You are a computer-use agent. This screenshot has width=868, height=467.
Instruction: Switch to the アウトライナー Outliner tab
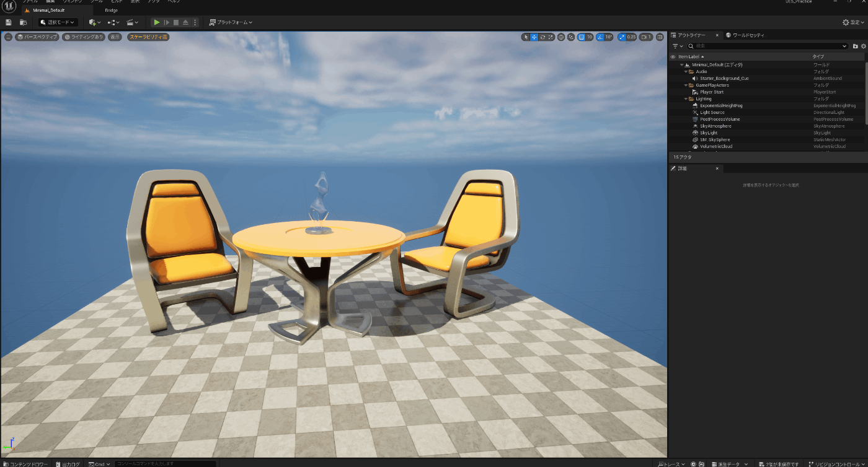click(x=691, y=35)
